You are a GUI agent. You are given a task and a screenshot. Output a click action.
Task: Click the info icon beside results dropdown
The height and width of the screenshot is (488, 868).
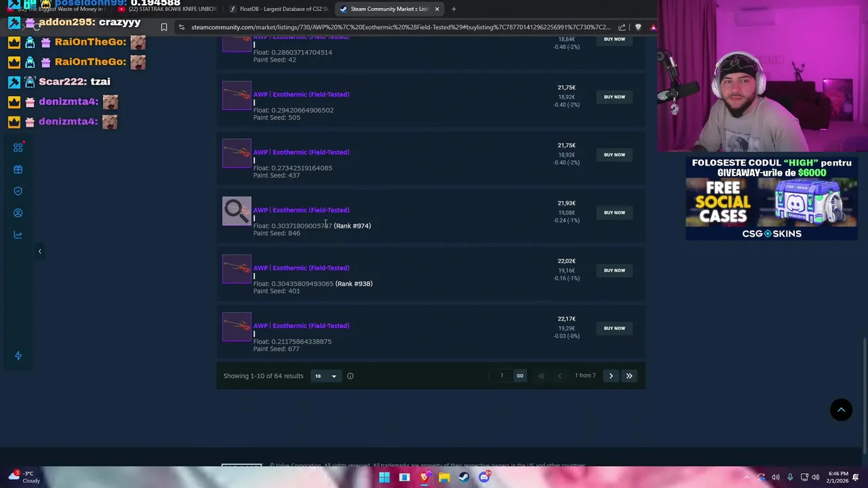350,376
